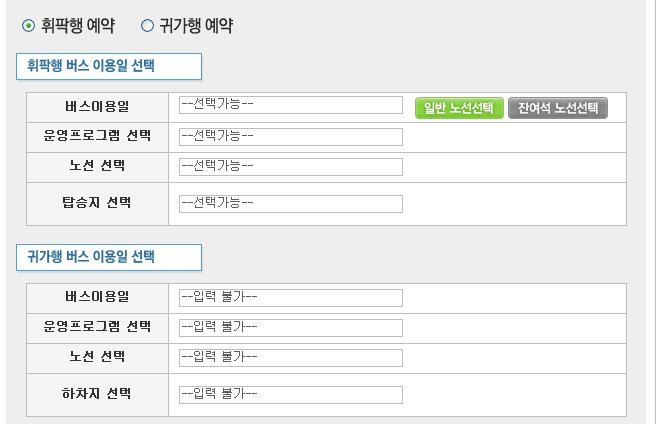This screenshot has height=424, width=657.
Task: Click 운영프로그램 선택 label in 휘팍행 section
Action: coord(97,136)
